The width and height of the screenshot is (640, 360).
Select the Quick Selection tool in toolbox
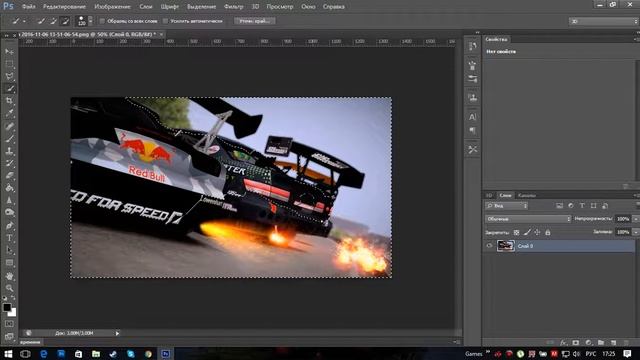9,89
